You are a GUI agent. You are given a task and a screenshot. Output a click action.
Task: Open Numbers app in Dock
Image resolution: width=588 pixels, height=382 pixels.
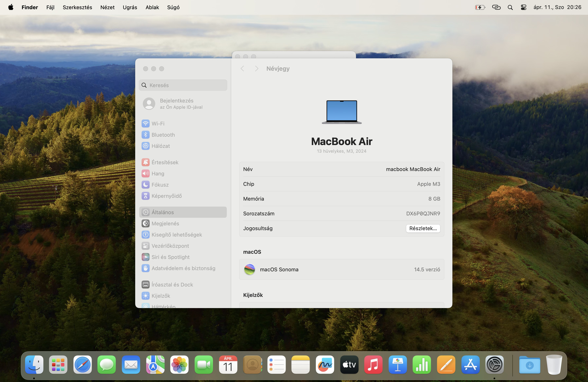(422, 365)
